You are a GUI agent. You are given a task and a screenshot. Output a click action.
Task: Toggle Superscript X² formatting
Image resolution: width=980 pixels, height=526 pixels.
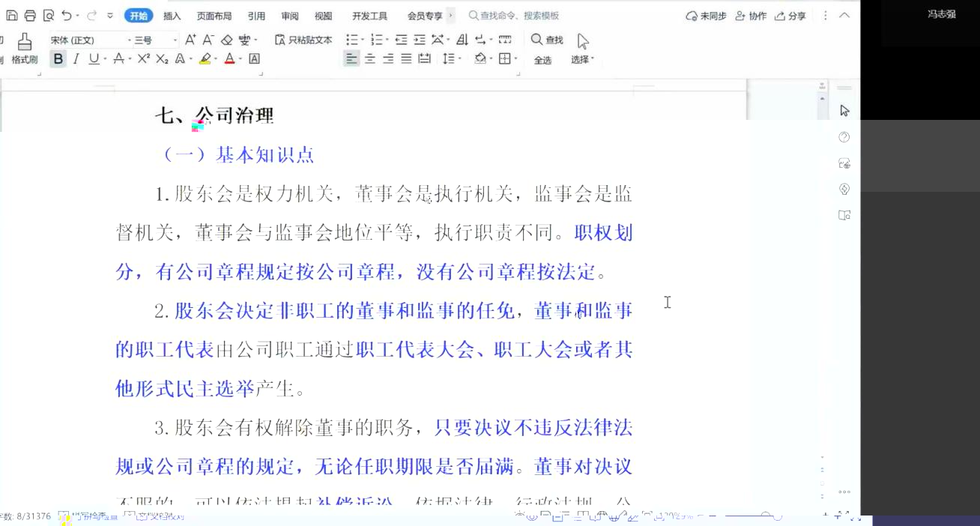point(143,59)
